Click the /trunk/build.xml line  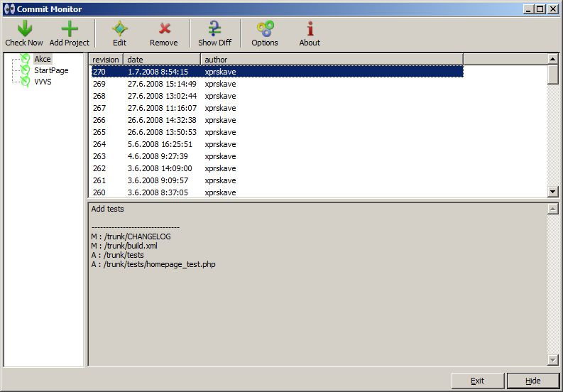coord(124,246)
